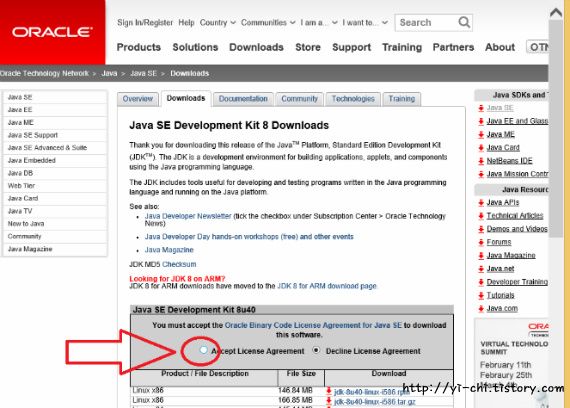Click the red arrow icon beside Java ME link
570x408 pixels.
(481, 135)
